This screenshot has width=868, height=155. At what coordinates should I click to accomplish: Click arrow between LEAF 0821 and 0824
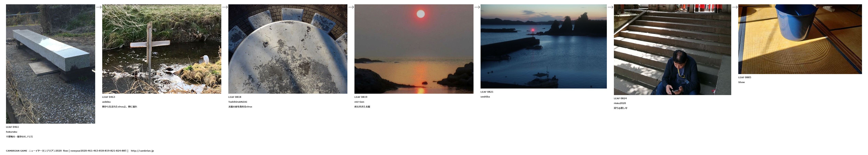pos(610,7)
